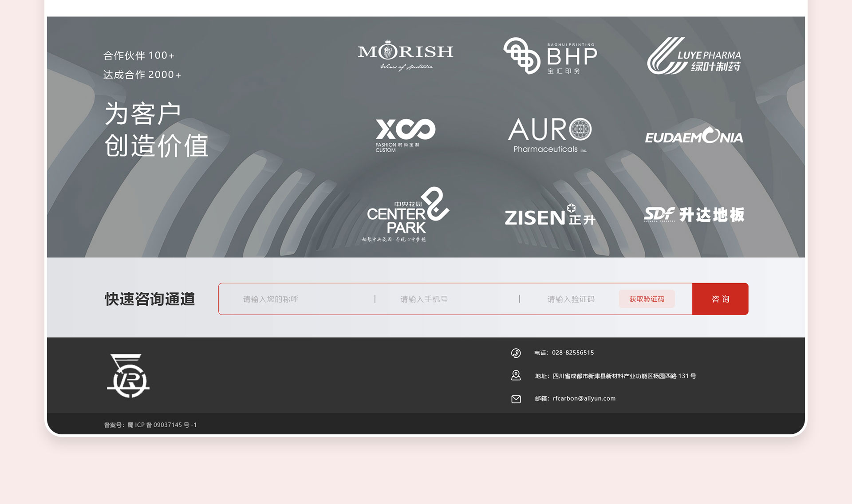Click the ZISEN partner logo

(x=550, y=216)
